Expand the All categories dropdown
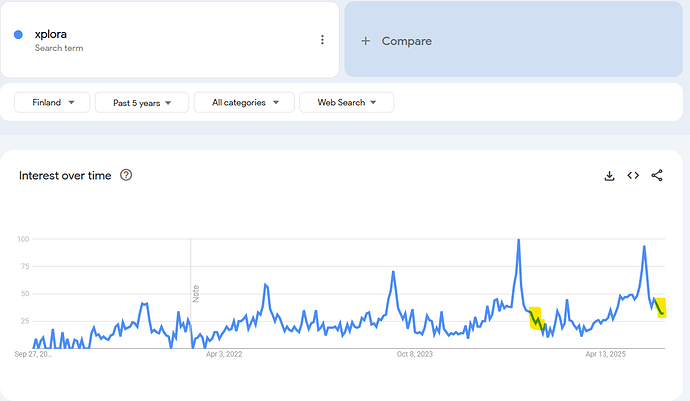The image size is (690, 401). coord(244,102)
